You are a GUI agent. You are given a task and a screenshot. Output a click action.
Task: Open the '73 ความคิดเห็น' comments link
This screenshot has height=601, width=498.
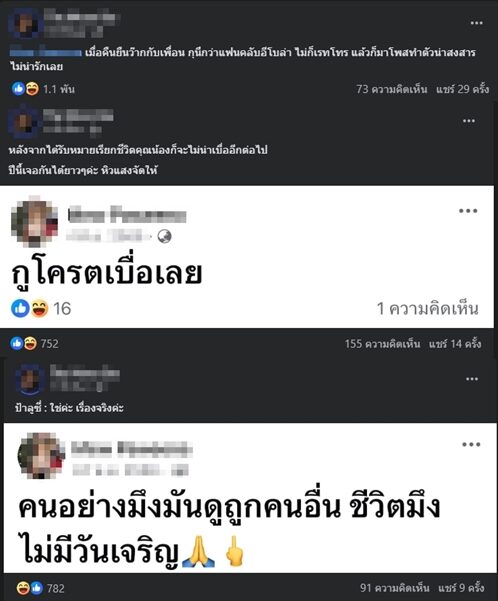(x=391, y=89)
